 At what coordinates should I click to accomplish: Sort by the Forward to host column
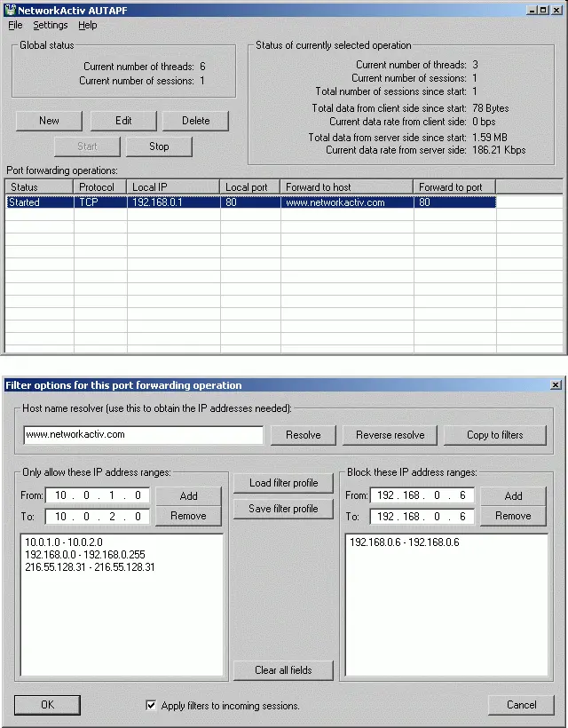(346, 187)
